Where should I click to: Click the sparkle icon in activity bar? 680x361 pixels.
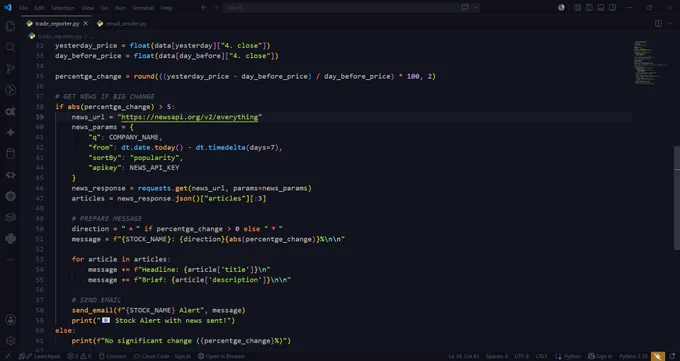click(10, 132)
